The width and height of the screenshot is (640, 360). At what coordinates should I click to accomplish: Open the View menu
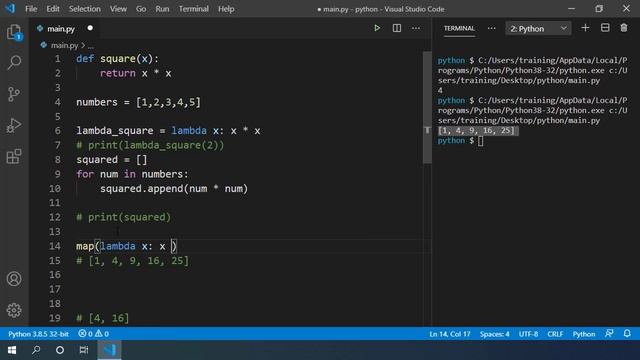click(x=118, y=9)
